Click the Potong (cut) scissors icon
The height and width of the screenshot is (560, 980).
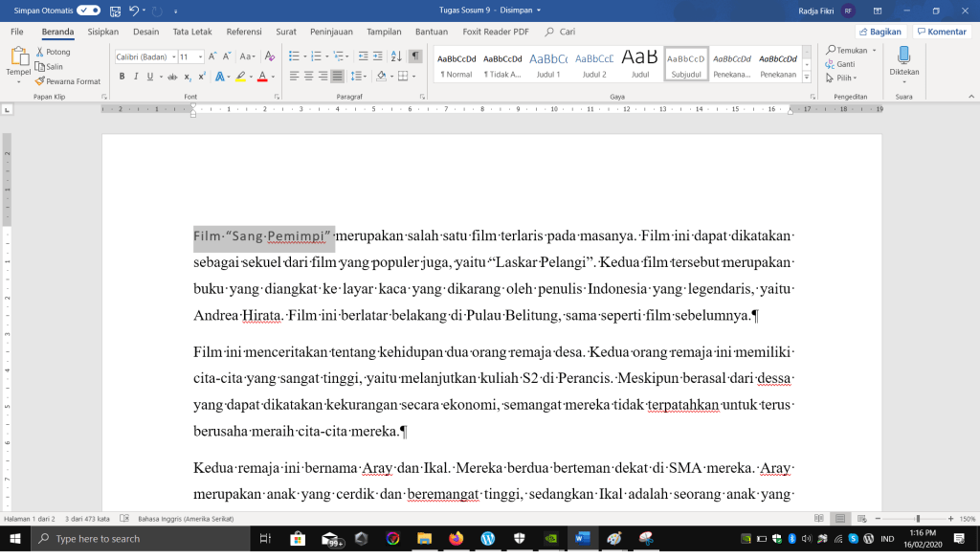coord(40,52)
